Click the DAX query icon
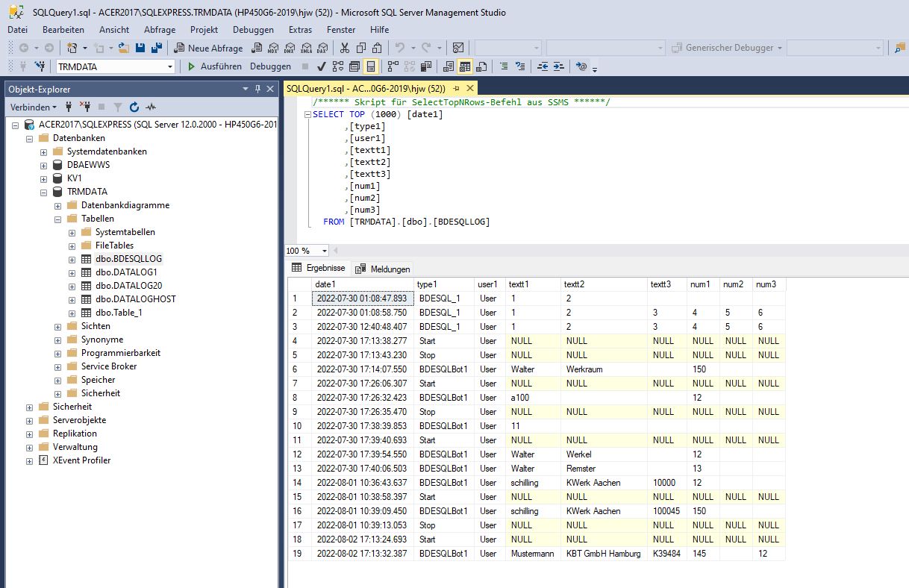 [x=322, y=48]
